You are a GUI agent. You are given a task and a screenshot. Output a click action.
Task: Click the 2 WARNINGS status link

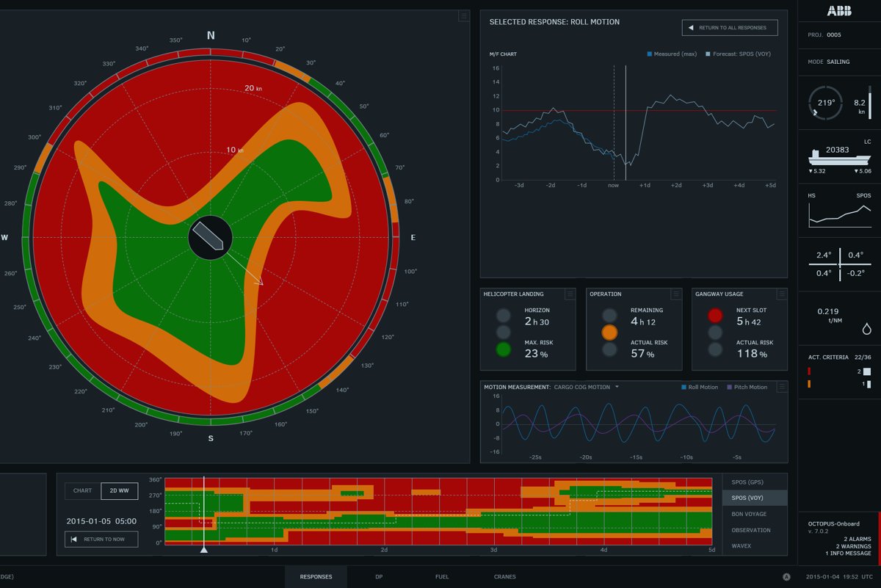(x=854, y=546)
